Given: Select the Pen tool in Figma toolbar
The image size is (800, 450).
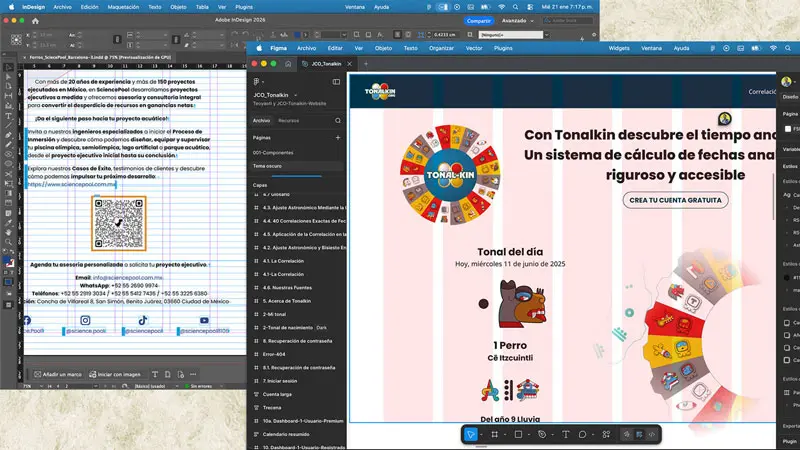Looking at the screenshot, I should [x=542, y=435].
